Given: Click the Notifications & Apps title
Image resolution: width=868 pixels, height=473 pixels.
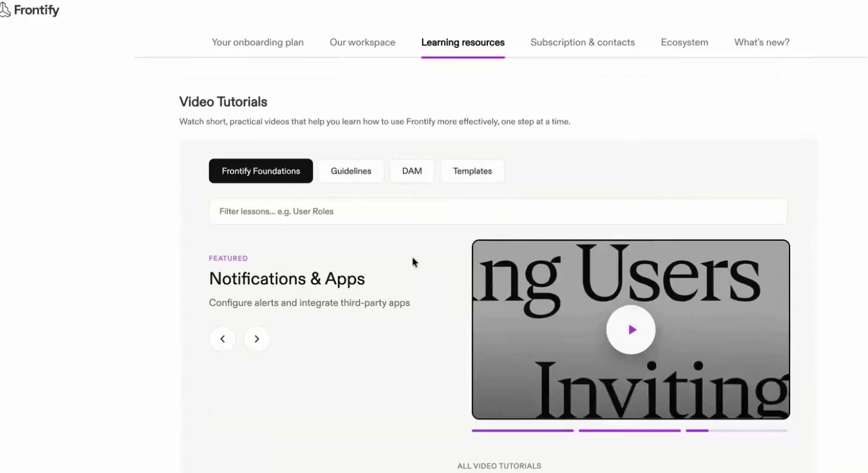Looking at the screenshot, I should 287,278.
